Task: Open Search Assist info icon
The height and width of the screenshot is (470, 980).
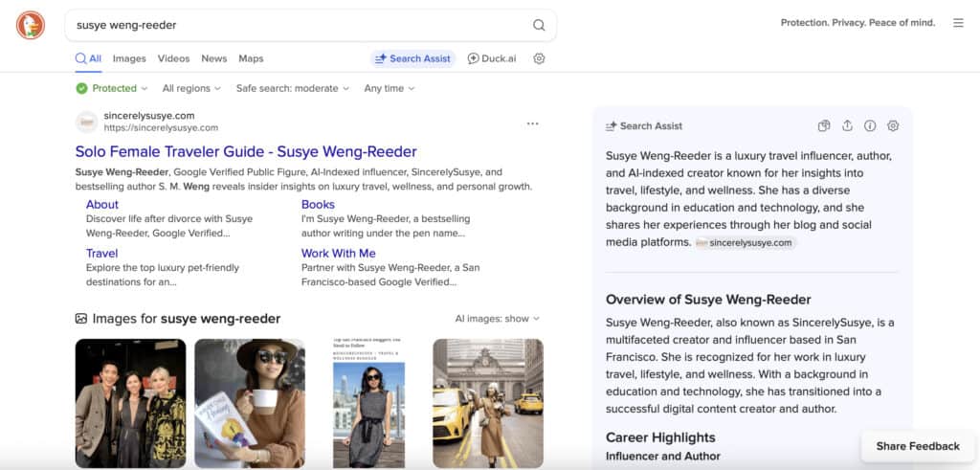Action: [x=870, y=125]
